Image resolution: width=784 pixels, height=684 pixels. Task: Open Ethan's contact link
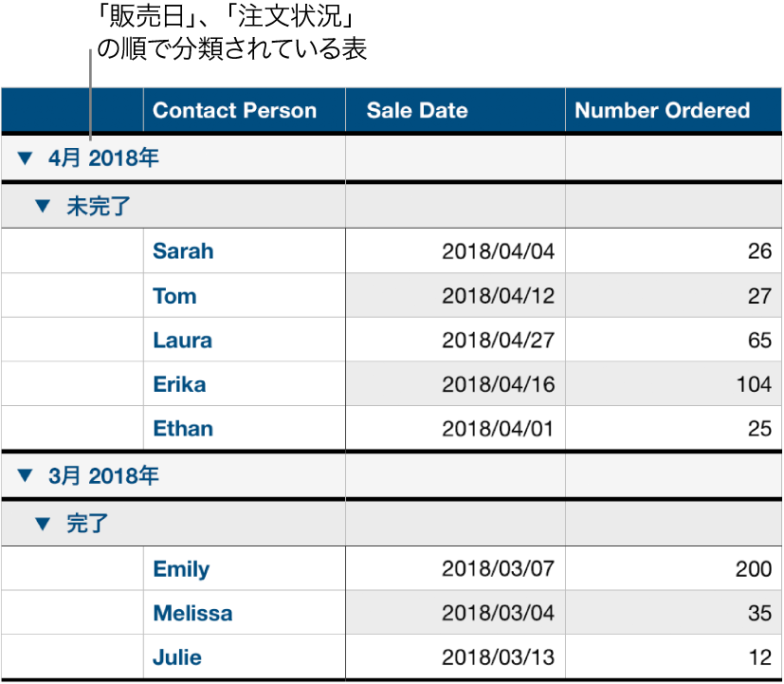182,428
